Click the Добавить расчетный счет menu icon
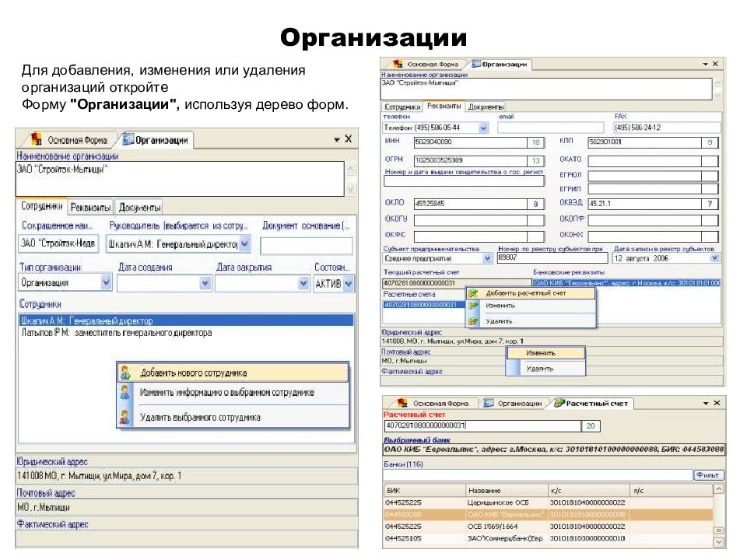 coord(473,293)
